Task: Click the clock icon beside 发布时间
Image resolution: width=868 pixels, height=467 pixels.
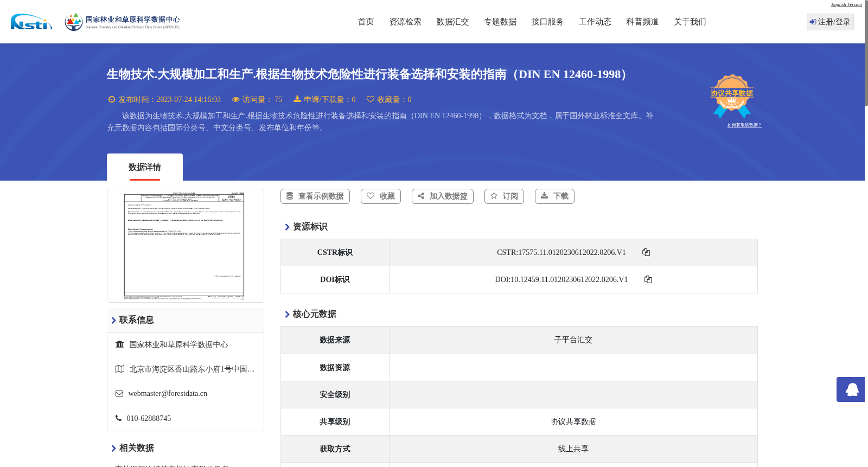Action: [112, 99]
